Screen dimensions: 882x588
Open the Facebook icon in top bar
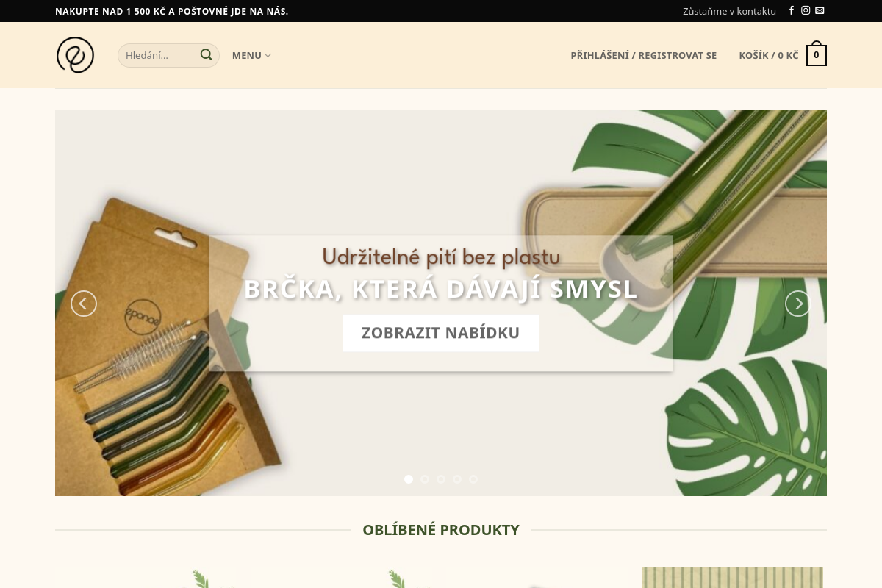coord(792,11)
